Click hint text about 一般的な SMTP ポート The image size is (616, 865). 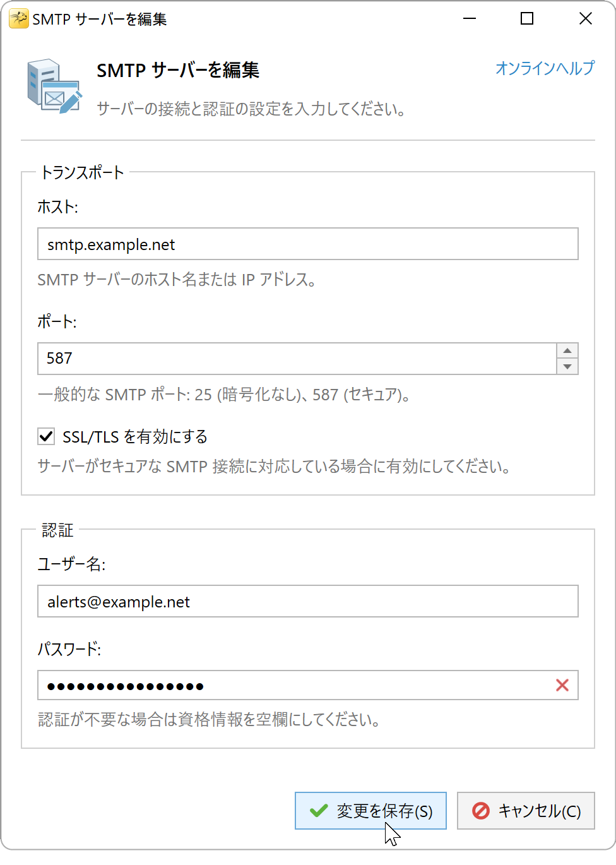click(225, 395)
